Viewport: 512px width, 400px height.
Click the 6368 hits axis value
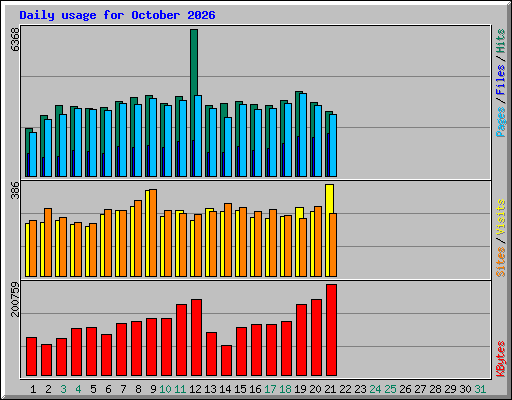click(x=15, y=40)
